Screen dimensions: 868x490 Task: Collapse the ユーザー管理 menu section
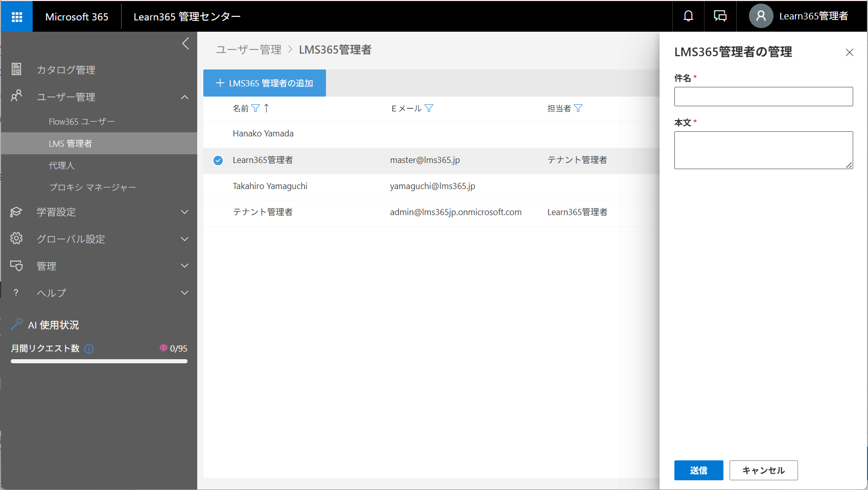click(x=185, y=97)
